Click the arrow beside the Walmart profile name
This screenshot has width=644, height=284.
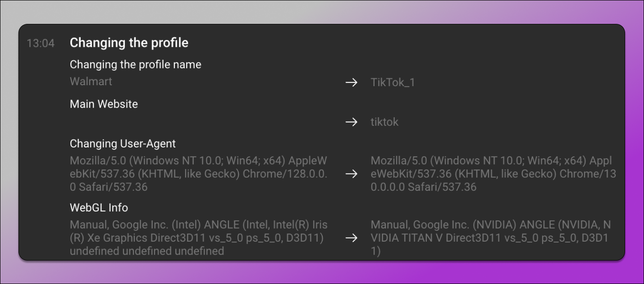tap(351, 82)
